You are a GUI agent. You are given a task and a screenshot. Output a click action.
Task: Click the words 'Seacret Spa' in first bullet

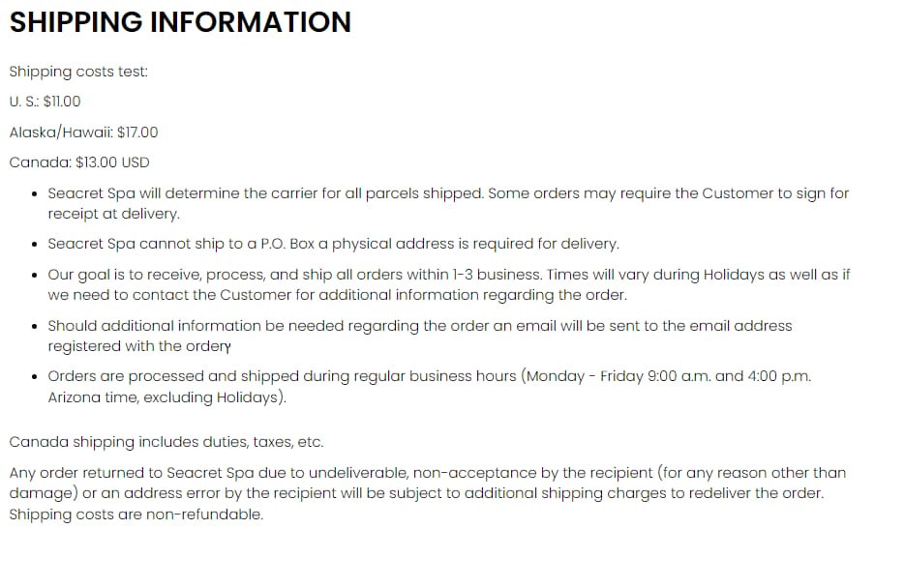91,193
